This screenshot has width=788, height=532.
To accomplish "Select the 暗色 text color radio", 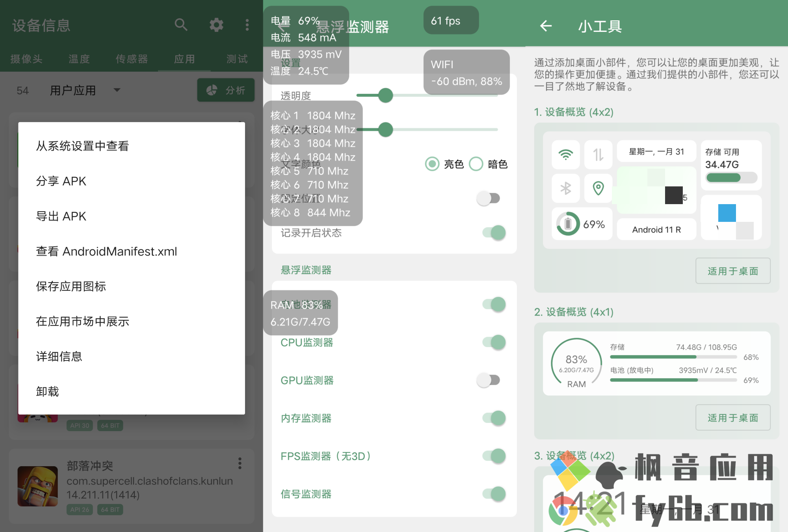I will pos(476,164).
